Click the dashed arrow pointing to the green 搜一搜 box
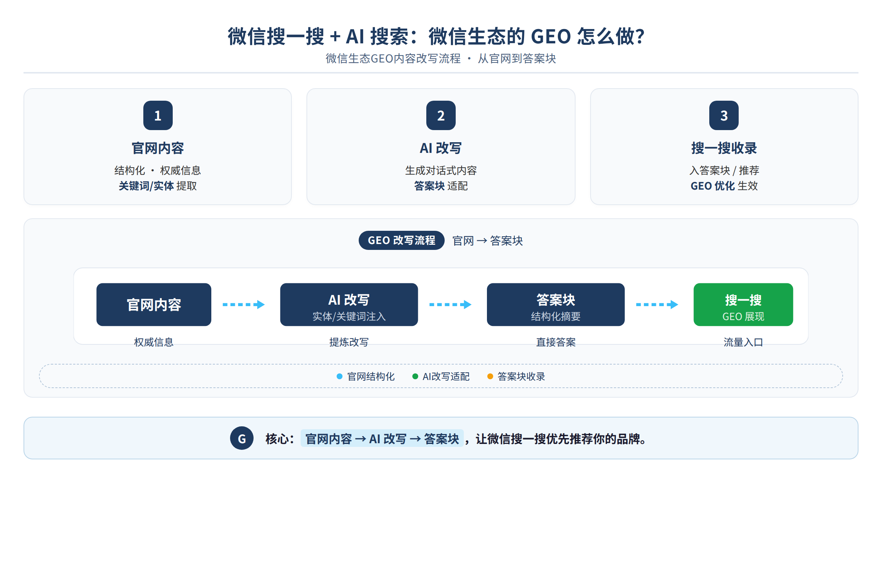Viewport: 882px width, 588px height. [657, 305]
